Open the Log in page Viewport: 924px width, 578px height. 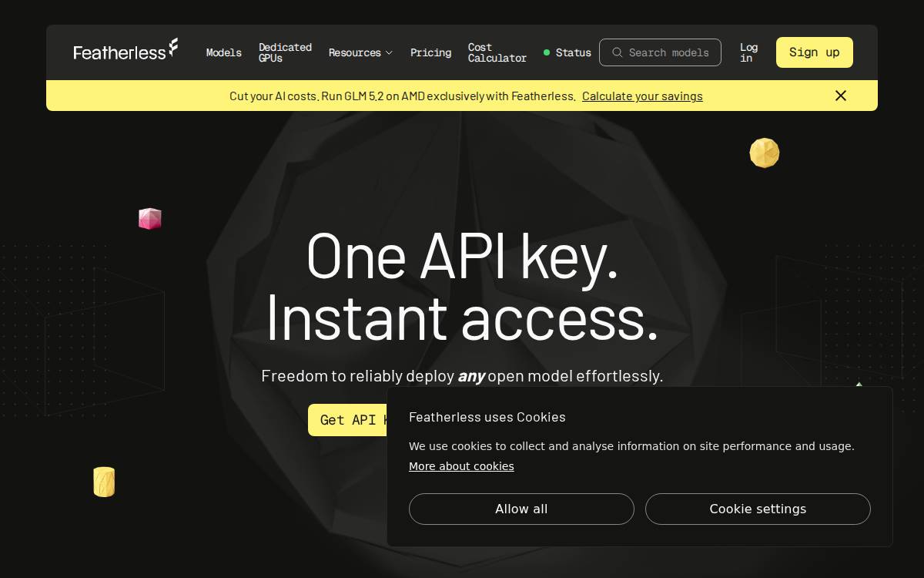pyautogui.click(x=748, y=52)
